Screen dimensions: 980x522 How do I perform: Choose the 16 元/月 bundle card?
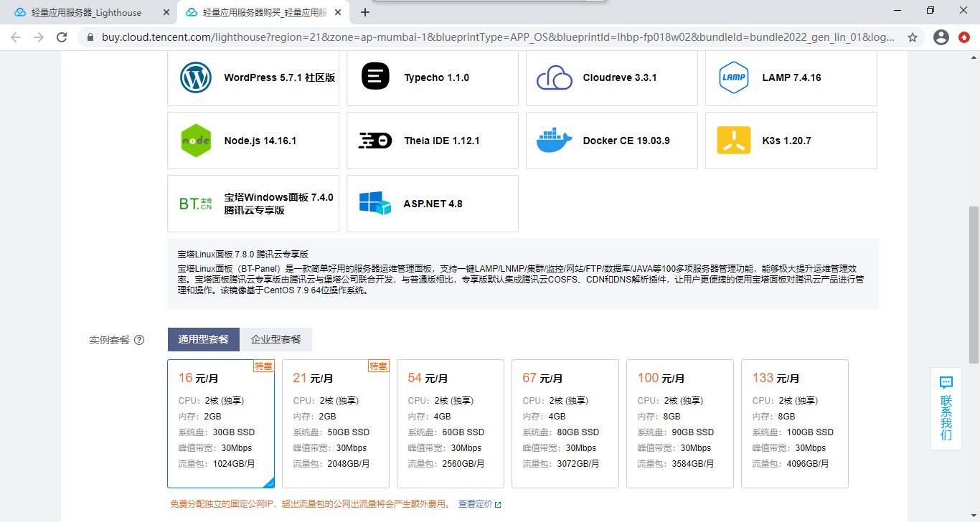[221, 424]
